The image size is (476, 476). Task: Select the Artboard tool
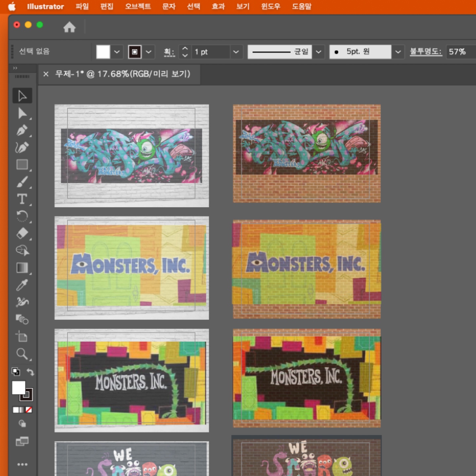[22, 337]
